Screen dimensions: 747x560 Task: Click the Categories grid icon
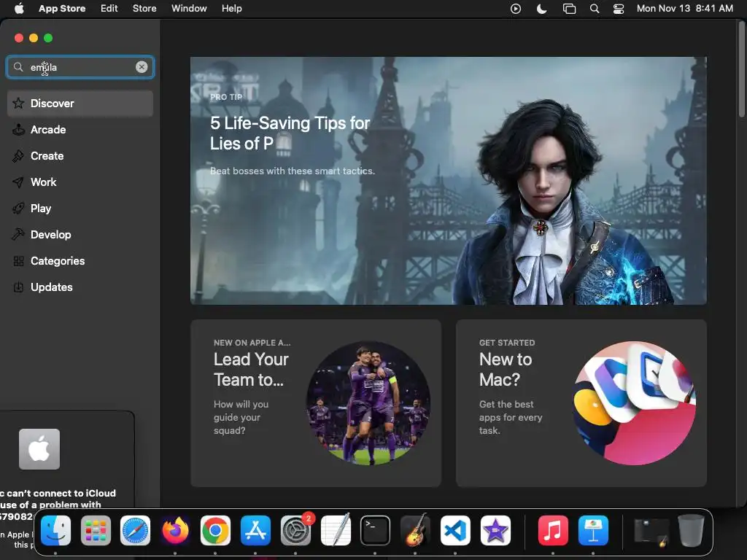[x=18, y=260]
